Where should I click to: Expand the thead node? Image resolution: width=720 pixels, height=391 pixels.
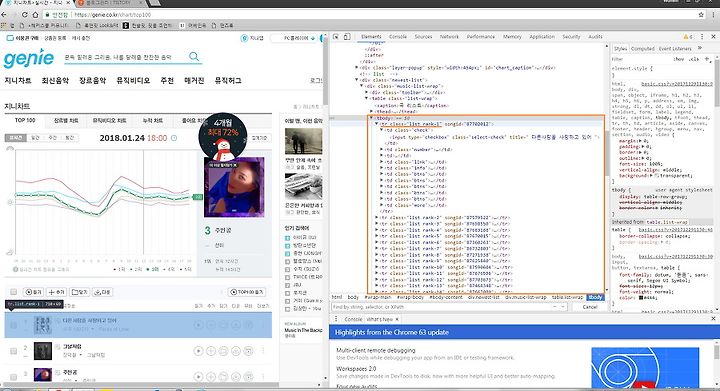371,112
